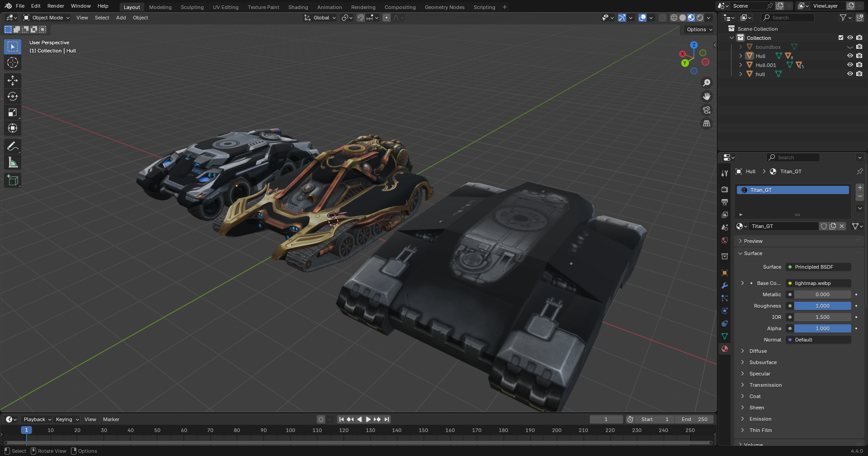
Task: Choose the Annotate pencil tool
Action: 13,147
